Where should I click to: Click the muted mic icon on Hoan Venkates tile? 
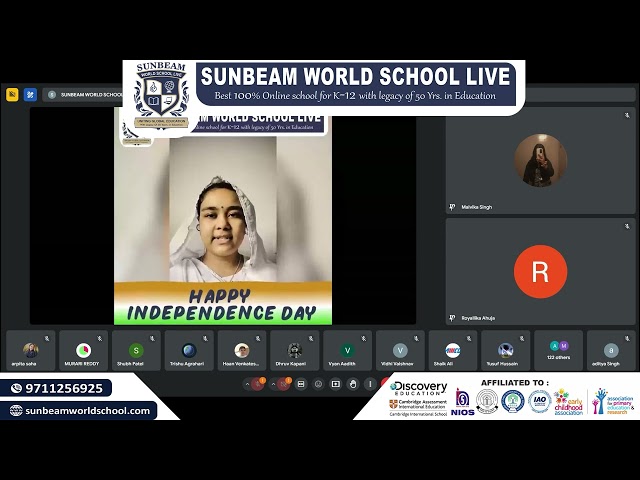(258, 338)
